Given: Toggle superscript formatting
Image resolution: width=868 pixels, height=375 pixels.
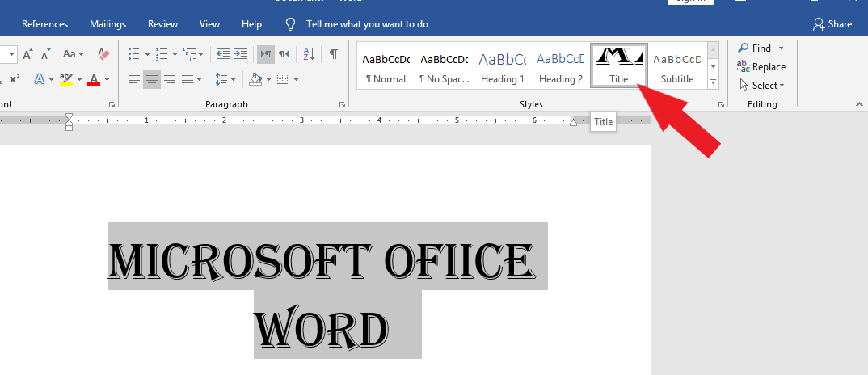Looking at the screenshot, I should coord(15,80).
